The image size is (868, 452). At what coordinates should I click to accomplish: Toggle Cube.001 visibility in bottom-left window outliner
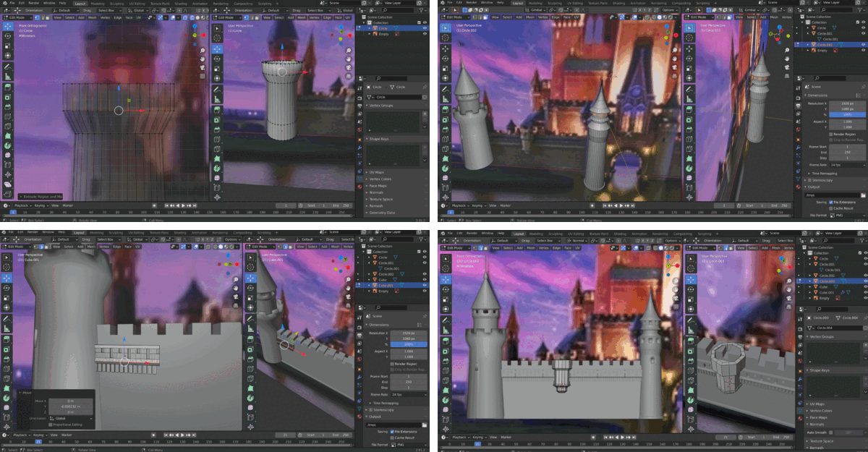(x=425, y=286)
